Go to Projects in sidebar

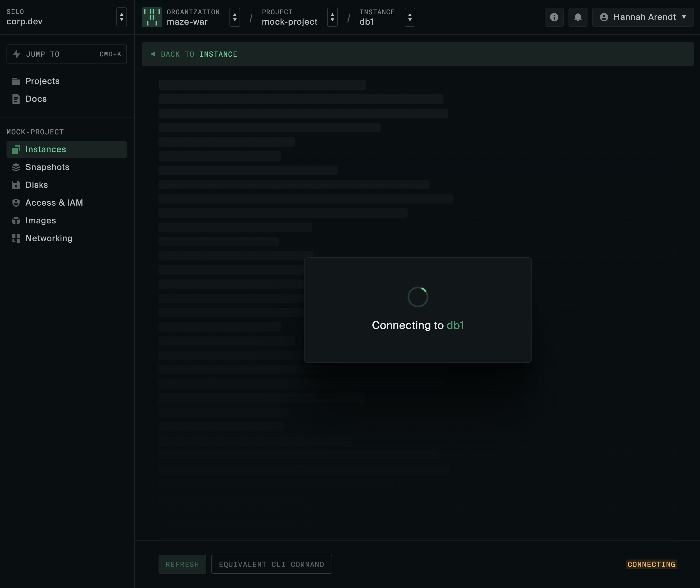coord(42,81)
